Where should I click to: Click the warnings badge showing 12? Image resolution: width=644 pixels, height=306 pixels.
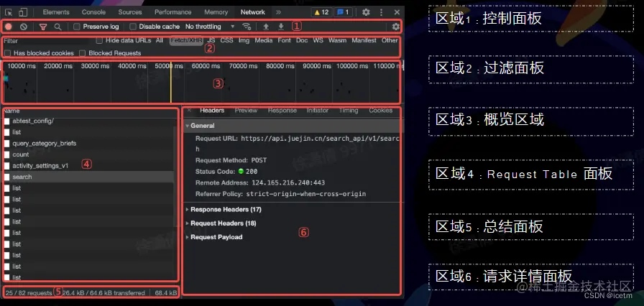[x=321, y=12]
